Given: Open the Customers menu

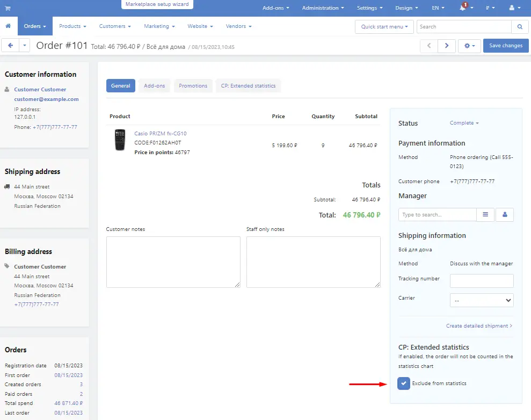Looking at the screenshot, I should 115,26.
